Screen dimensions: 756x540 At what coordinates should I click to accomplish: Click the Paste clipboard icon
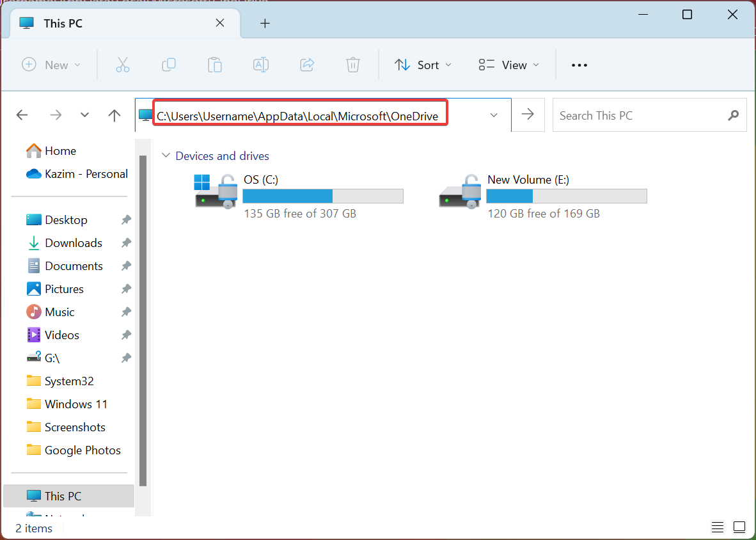pyautogui.click(x=214, y=65)
